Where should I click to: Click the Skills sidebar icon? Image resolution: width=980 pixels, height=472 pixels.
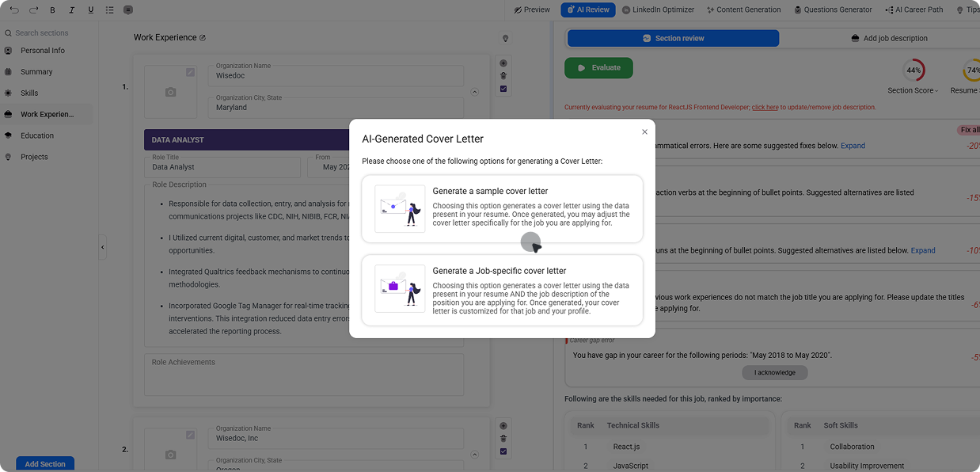(8, 93)
